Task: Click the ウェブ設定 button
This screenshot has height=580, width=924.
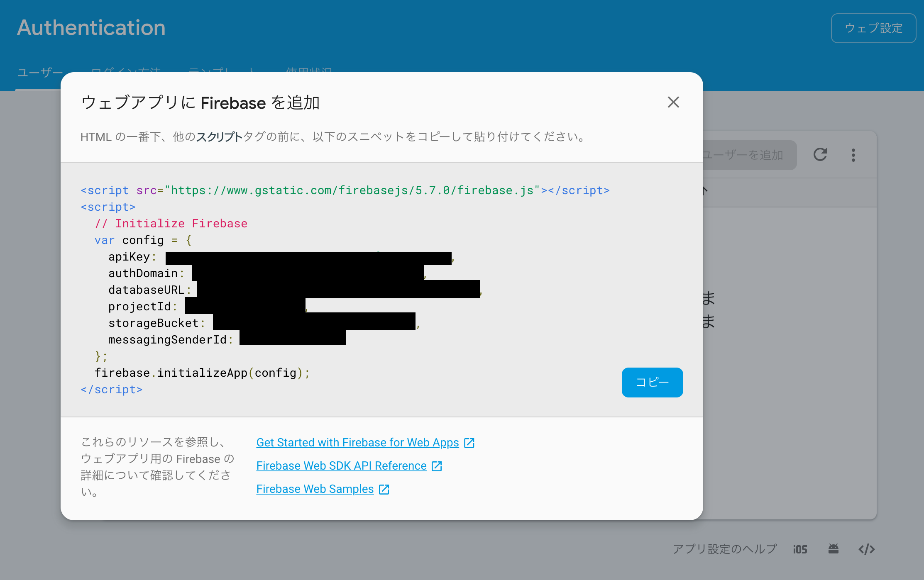Action: (x=873, y=28)
